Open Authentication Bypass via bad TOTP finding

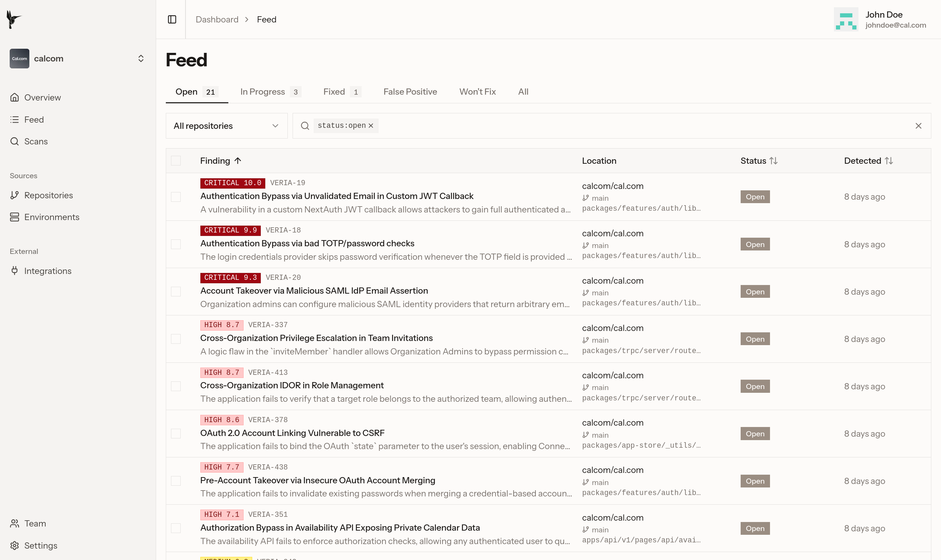coord(307,244)
